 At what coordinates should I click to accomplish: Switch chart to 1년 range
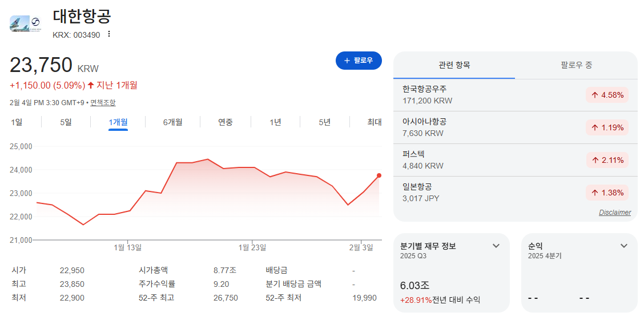point(275,122)
